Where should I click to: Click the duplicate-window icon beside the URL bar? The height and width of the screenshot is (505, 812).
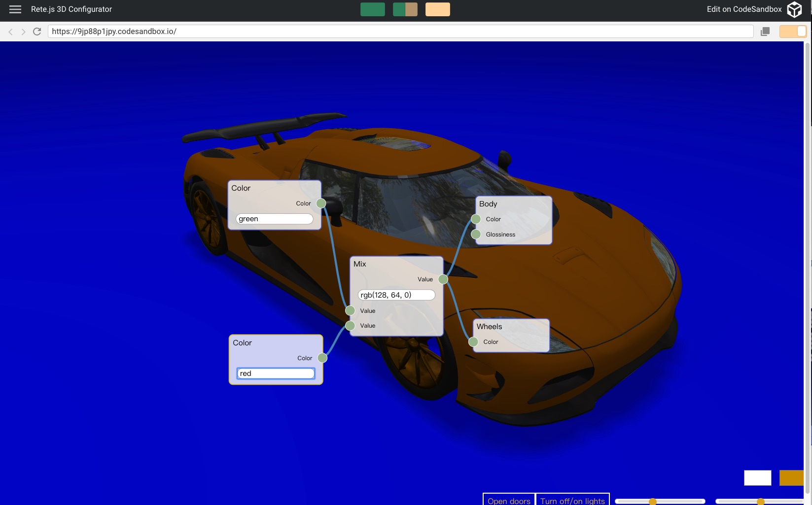click(x=765, y=31)
